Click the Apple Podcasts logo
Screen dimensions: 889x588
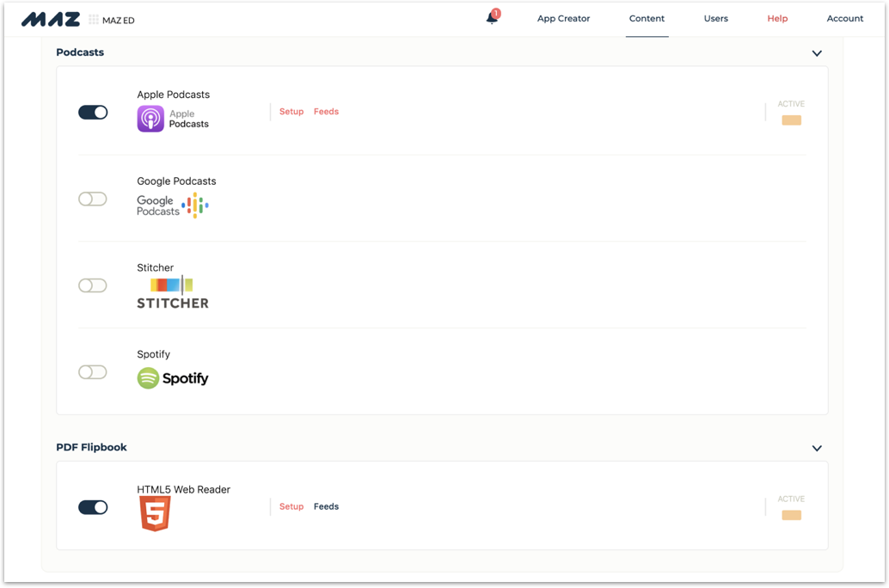pyautogui.click(x=173, y=119)
